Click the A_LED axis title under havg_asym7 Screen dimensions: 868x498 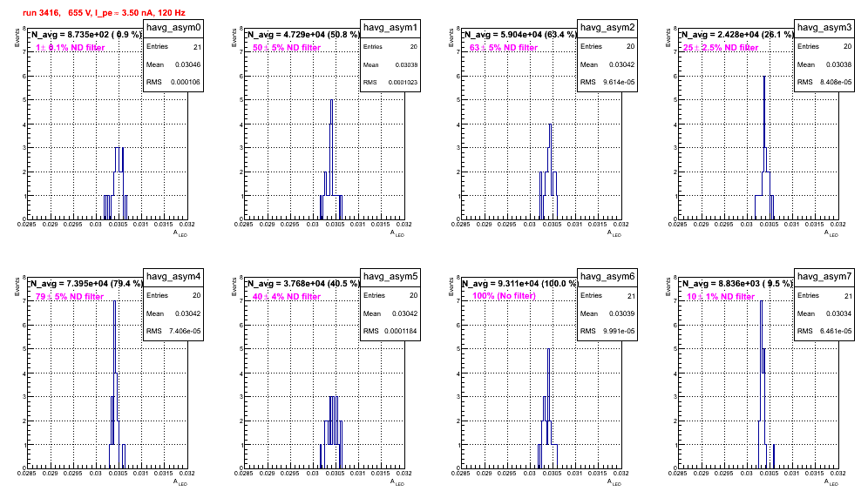point(831,482)
